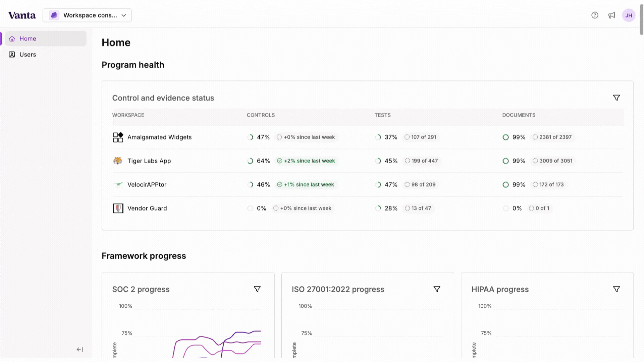Open Users in the sidebar
644x362 pixels.
pyautogui.click(x=46, y=55)
